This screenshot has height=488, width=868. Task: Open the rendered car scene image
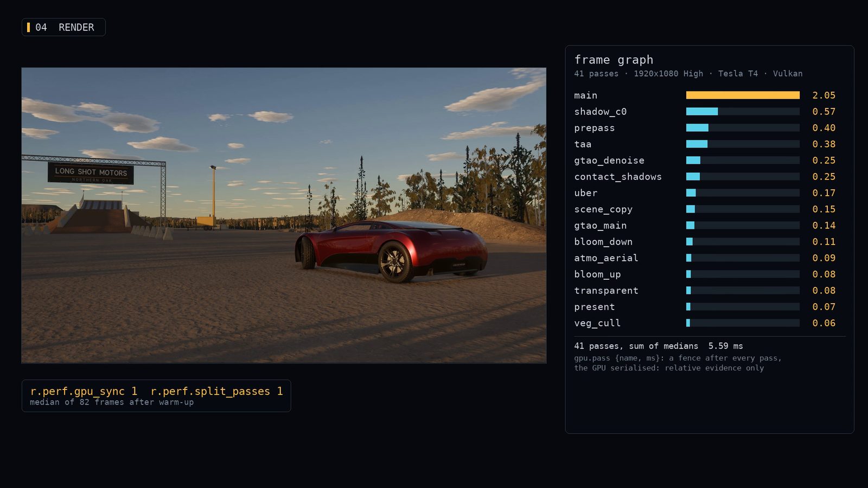point(284,215)
